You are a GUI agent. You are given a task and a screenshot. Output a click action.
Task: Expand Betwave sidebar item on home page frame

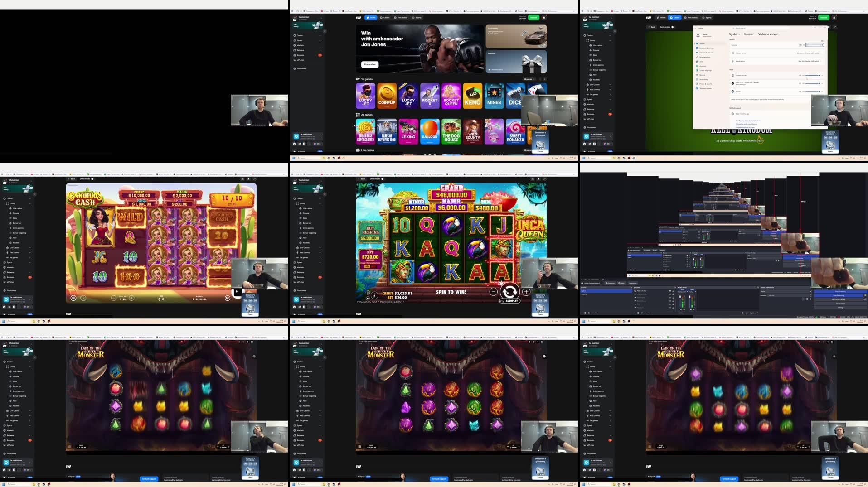point(308,50)
